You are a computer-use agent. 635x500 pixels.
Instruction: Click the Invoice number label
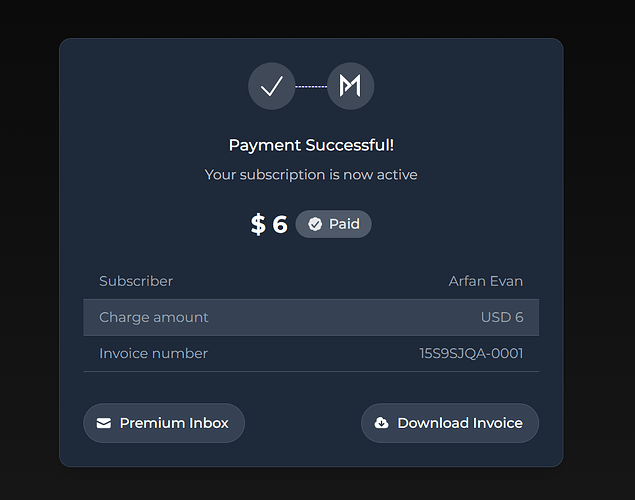point(153,353)
